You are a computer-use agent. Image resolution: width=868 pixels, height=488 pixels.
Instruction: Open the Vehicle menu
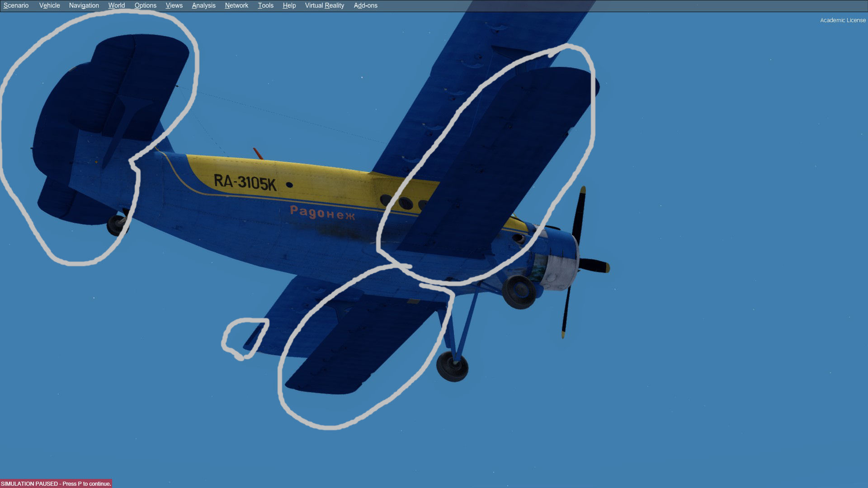pos(49,5)
